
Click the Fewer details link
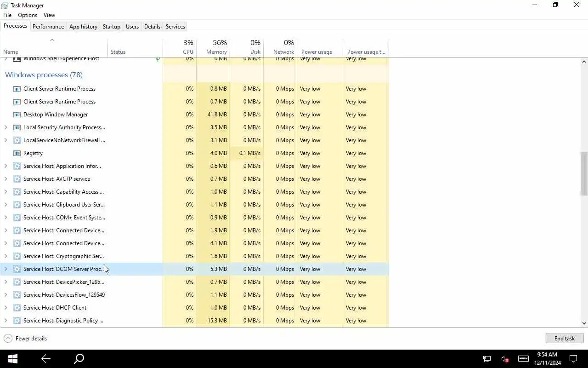pyautogui.click(x=31, y=339)
